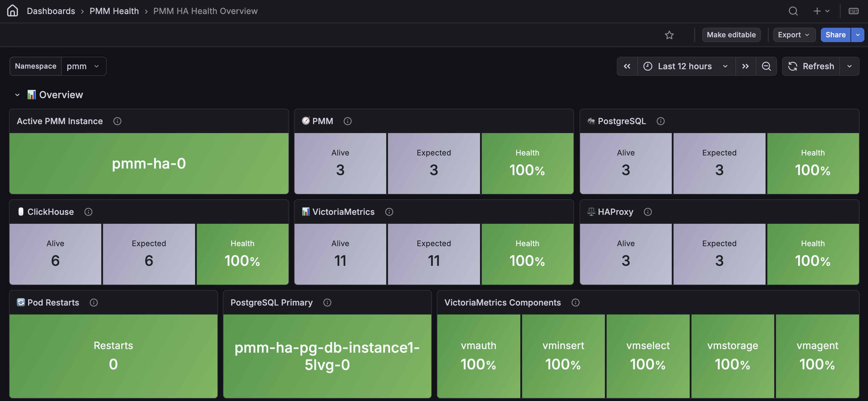Click the vmstorage 100% tile
This screenshot has width=868, height=401.
[733, 356]
